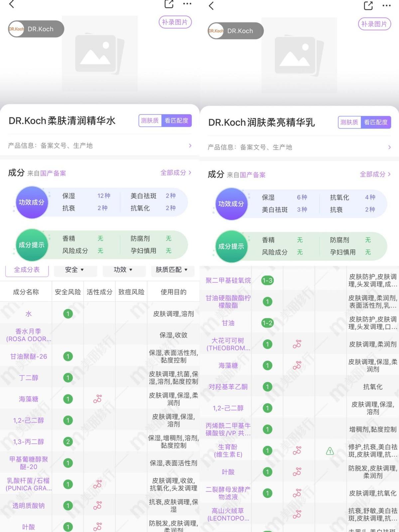
Task: Click the safety badge 2 for 1,3-丙二醇
Action: pos(68,442)
